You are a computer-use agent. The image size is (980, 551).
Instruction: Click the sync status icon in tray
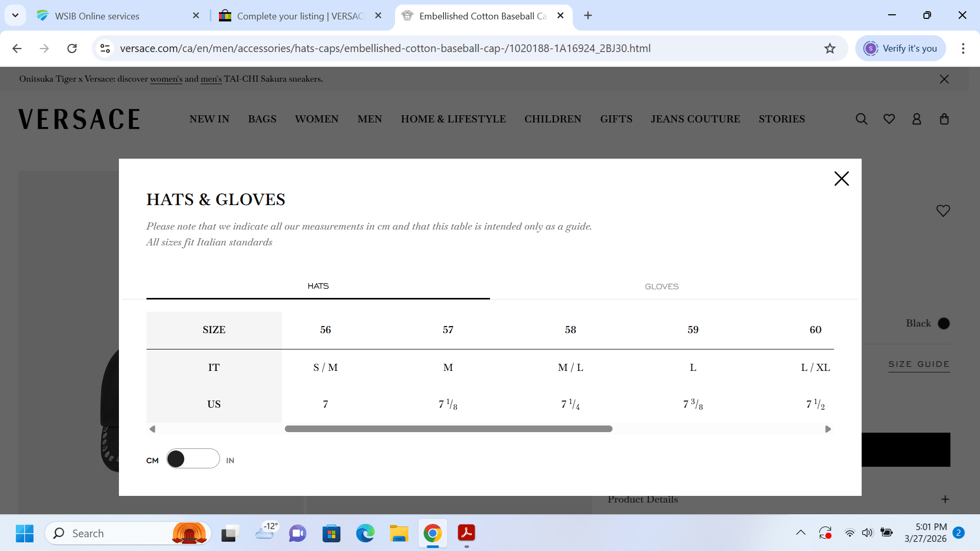(825, 533)
